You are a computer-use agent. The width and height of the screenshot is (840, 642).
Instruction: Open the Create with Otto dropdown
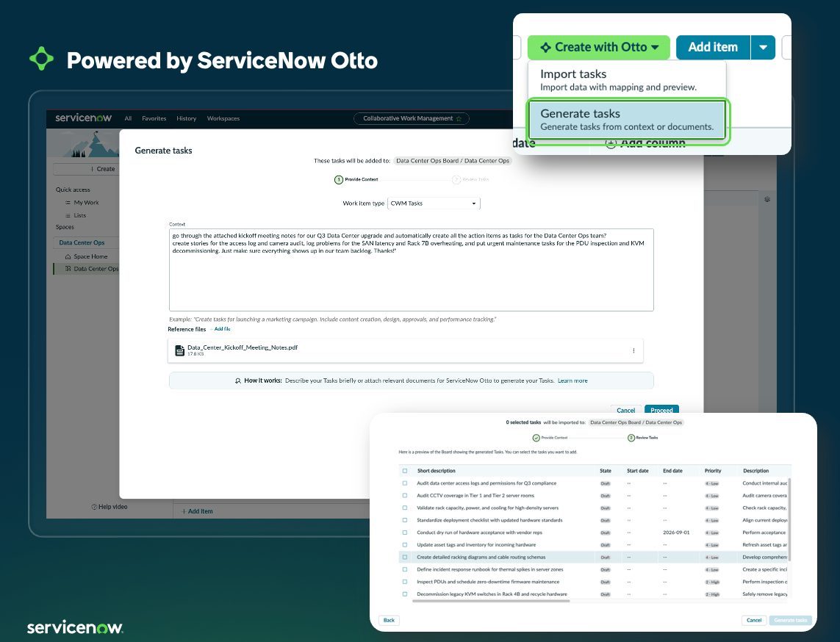[x=598, y=47]
